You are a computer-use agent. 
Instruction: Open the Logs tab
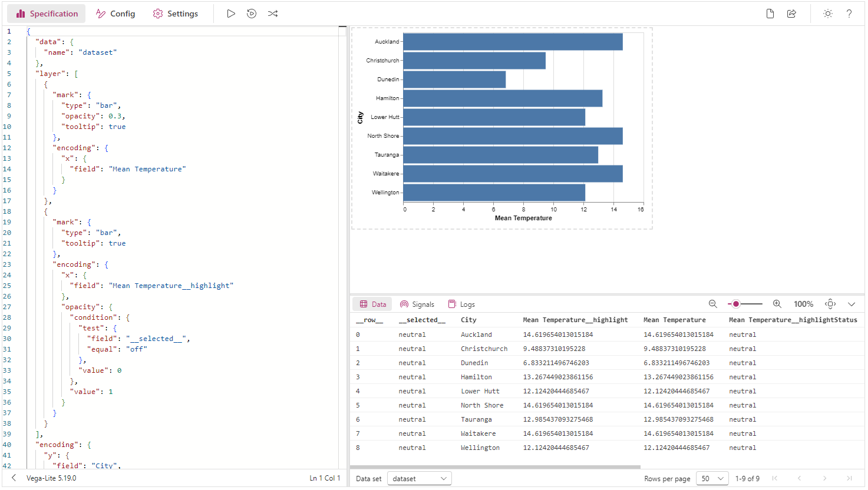(461, 304)
